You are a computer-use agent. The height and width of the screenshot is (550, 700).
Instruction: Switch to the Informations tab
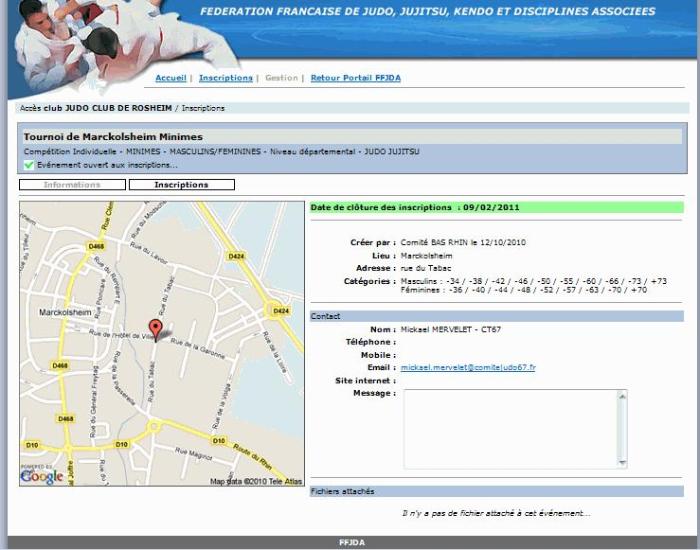[x=72, y=185]
